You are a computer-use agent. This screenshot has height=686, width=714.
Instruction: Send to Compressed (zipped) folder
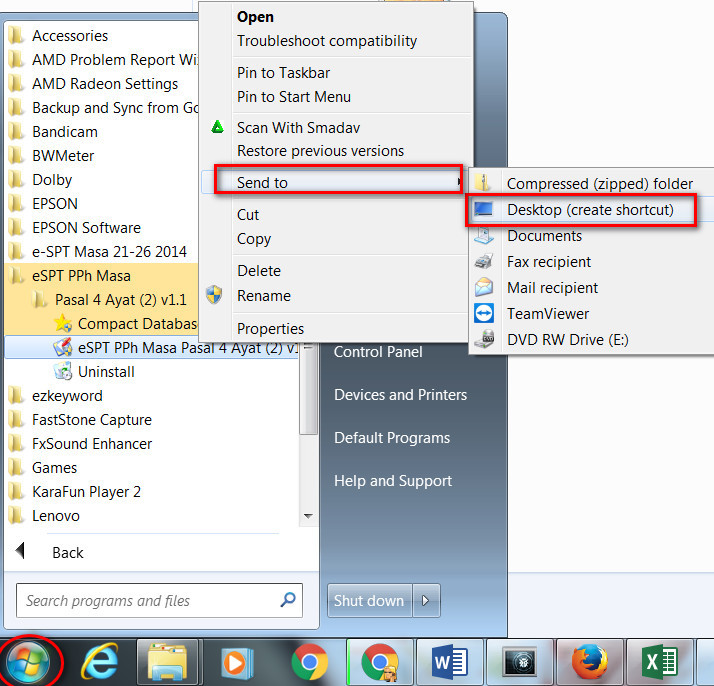click(600, 184)
